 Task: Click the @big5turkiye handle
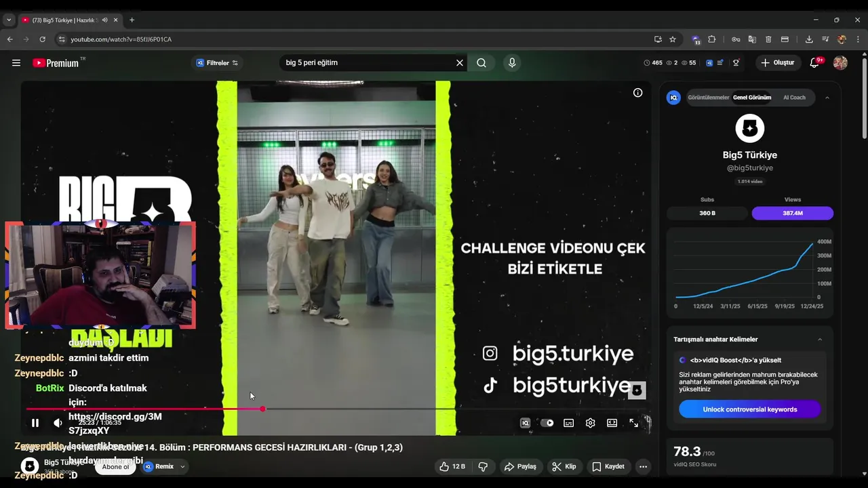[749, 168]
